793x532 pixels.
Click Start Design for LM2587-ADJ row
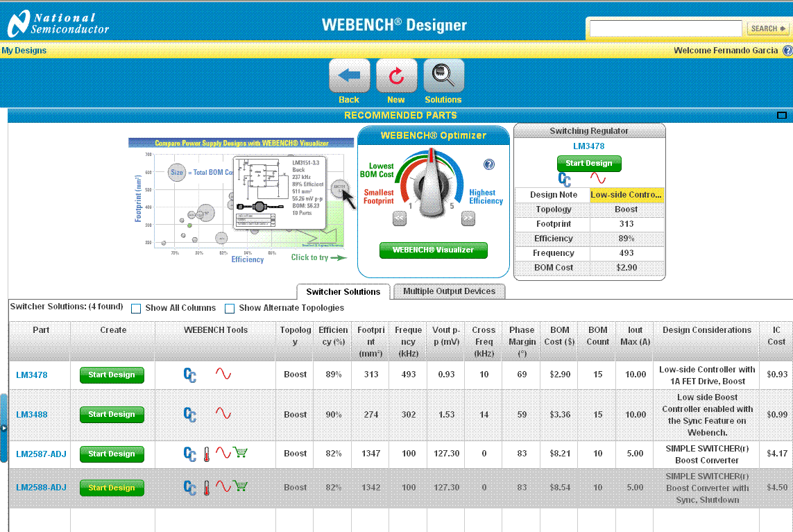[x=112, y=454]
